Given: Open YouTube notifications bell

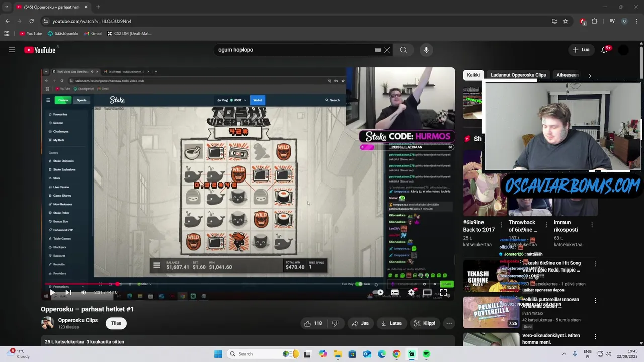Looking at the screenshot, I should [x=605, y=50].
